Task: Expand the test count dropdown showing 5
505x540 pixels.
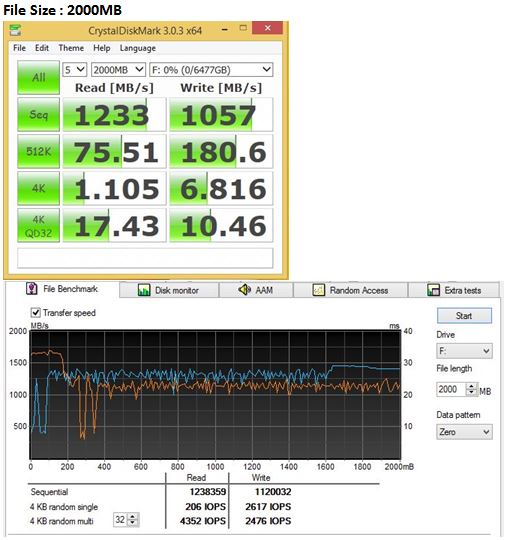Action: click(x=74, y=70)
